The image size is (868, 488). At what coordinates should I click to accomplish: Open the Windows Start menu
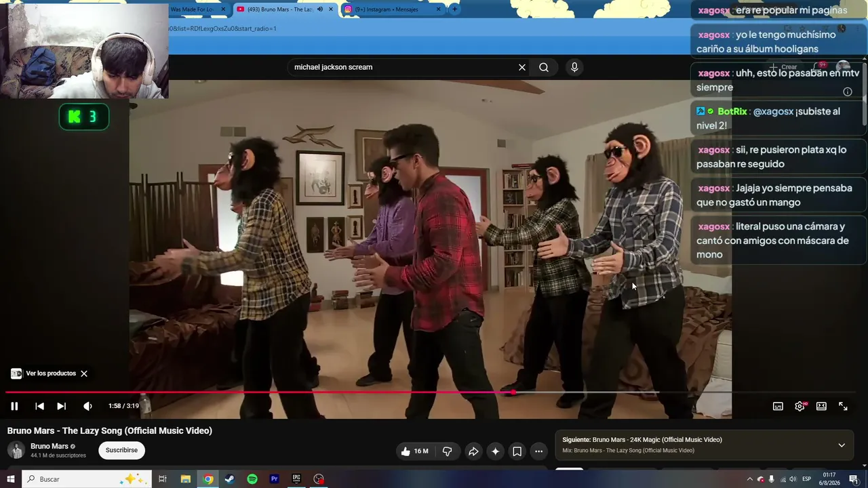[x=11, y=479]
